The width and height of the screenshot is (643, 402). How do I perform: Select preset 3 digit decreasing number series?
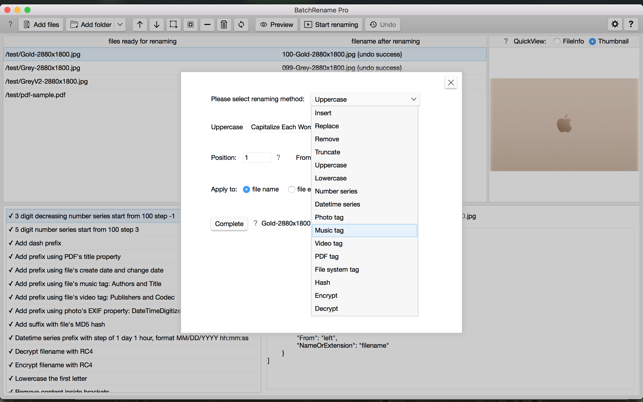click(x=93, y=216)
